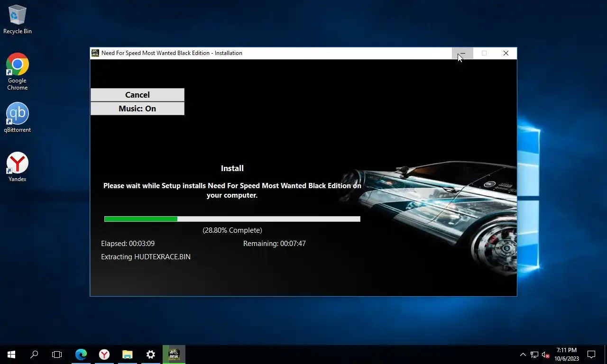607x364 pixels.
Task: Open the notification center icon
Action: (x=591, y=355)
